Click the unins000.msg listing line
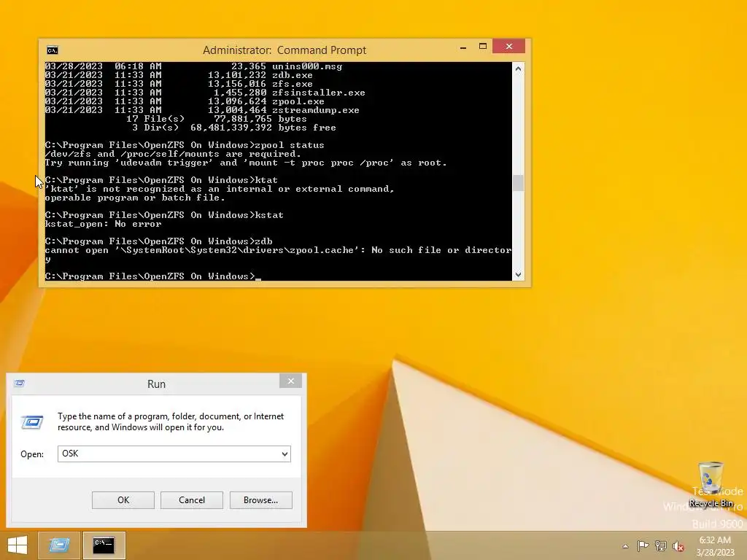This screenshot has height=560, width=747. [x=193, y=66]
